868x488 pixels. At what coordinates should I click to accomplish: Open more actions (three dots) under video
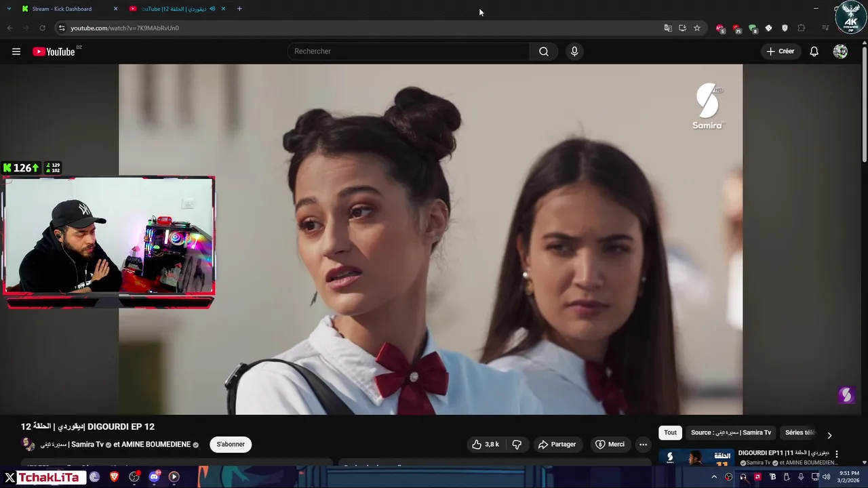click(643, 445)
